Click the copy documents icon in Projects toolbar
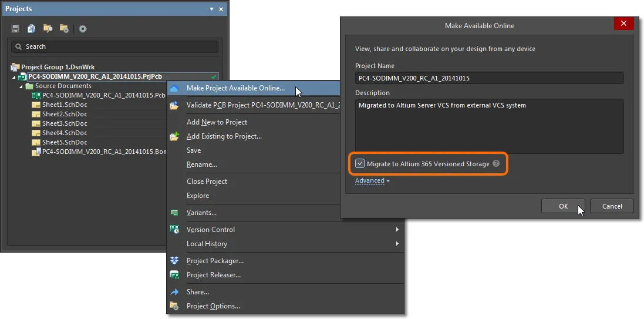The height and width of the screenshot is (319, 644). 31,29
